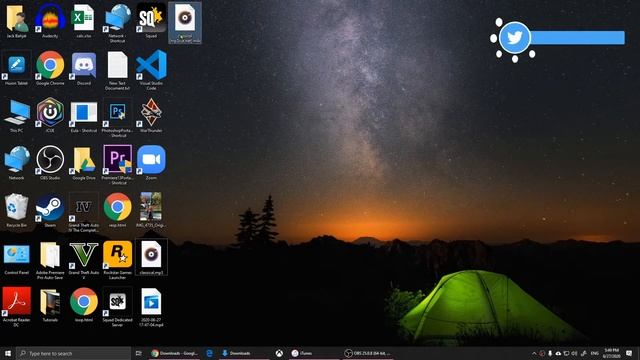Click the taskbar search box
The image size is (640, 360).
pyautogui.click(x=74, y=353)
